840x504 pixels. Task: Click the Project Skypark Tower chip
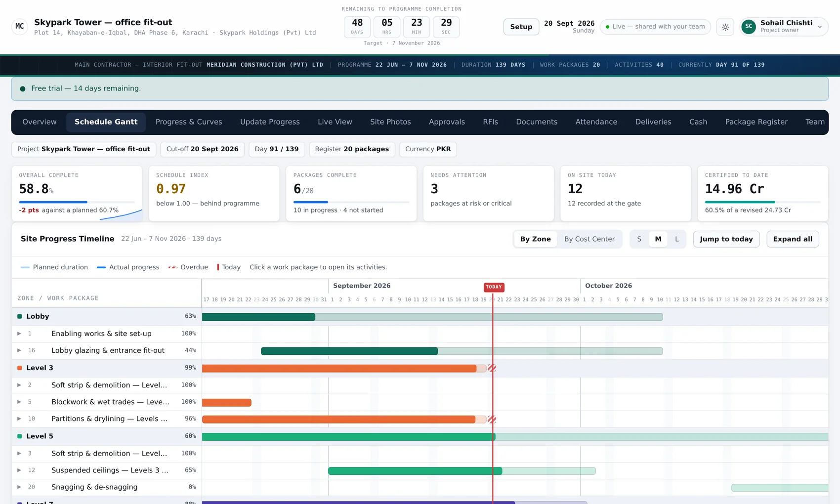84,149
